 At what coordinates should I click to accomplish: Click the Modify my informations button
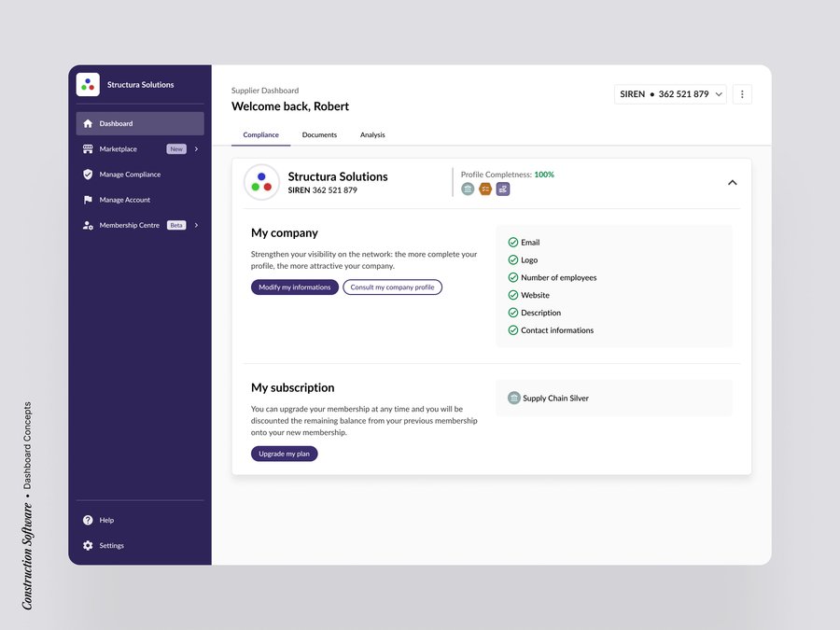(294, 287)
